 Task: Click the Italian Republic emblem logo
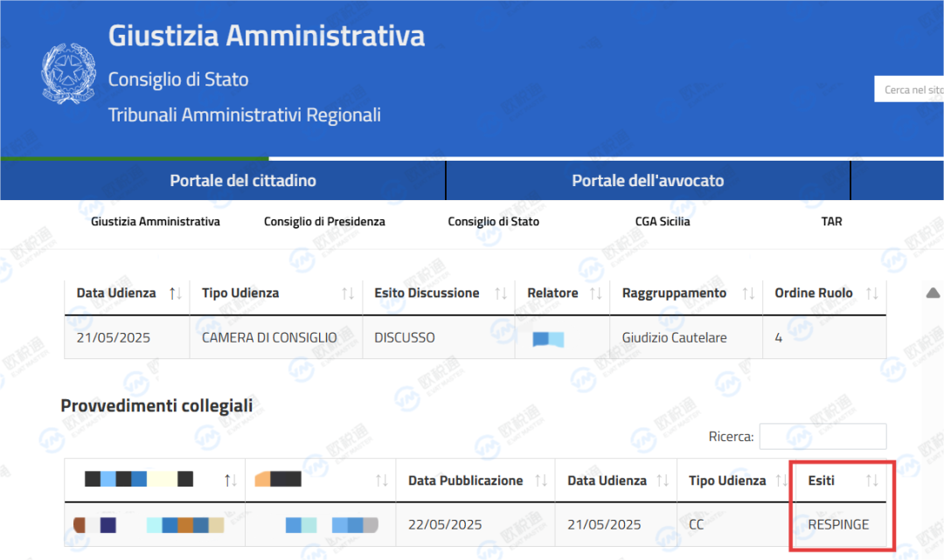coord(68,73)
